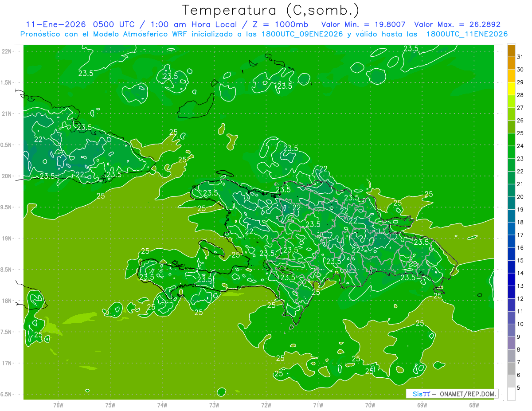Pick the teal legend band between 19 and 20
The height and width of the screenshot is (411, 532).
pos(511,204)
